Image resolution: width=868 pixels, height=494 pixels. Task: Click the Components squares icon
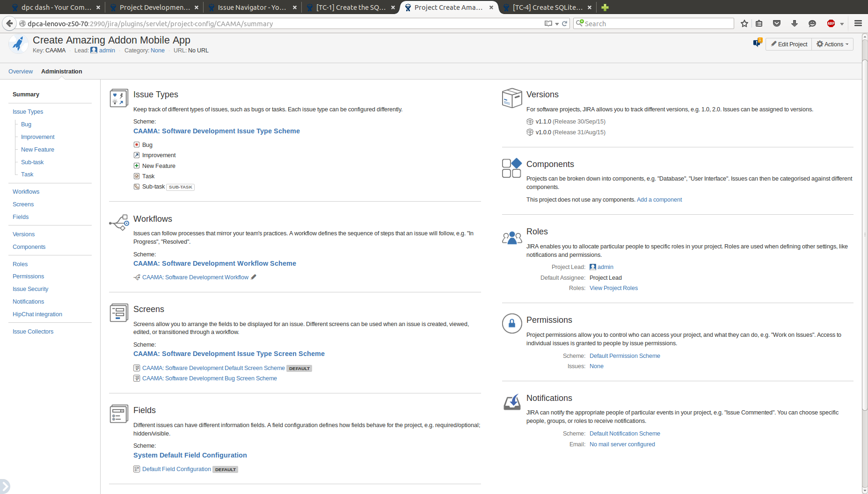pos(512,168)
